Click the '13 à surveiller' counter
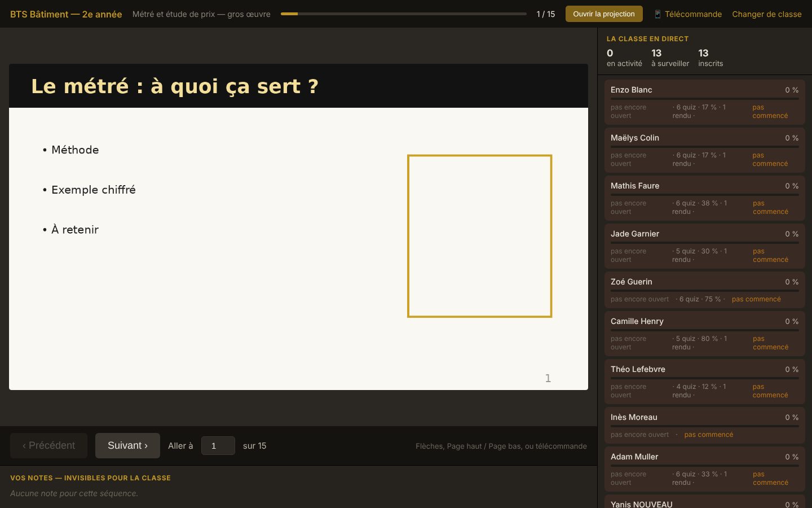 point(670,58)
